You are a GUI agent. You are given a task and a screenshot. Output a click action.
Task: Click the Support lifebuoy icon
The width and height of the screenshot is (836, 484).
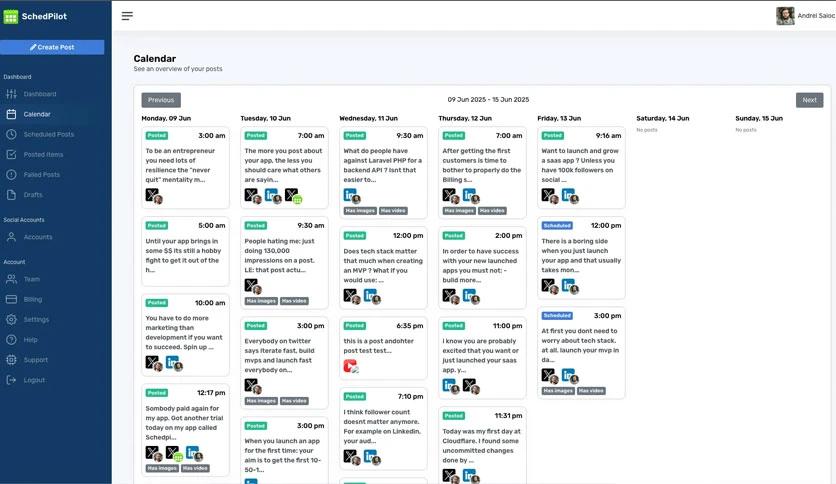point(11,360)
